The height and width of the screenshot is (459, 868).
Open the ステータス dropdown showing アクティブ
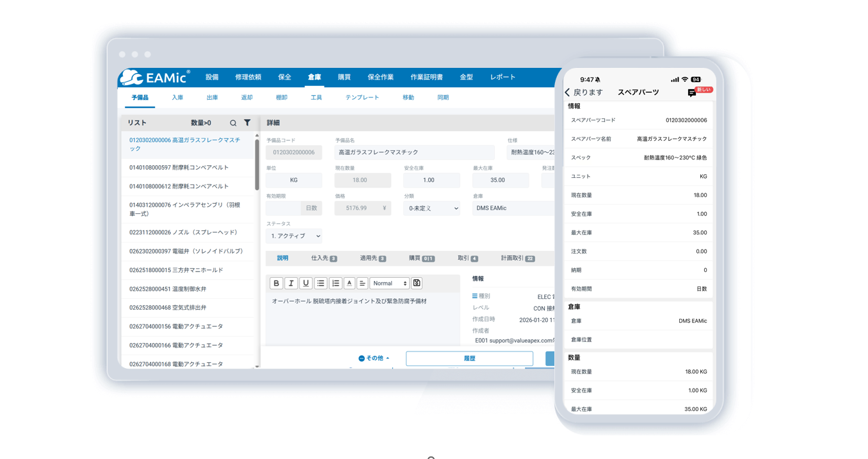coord(294,236)
